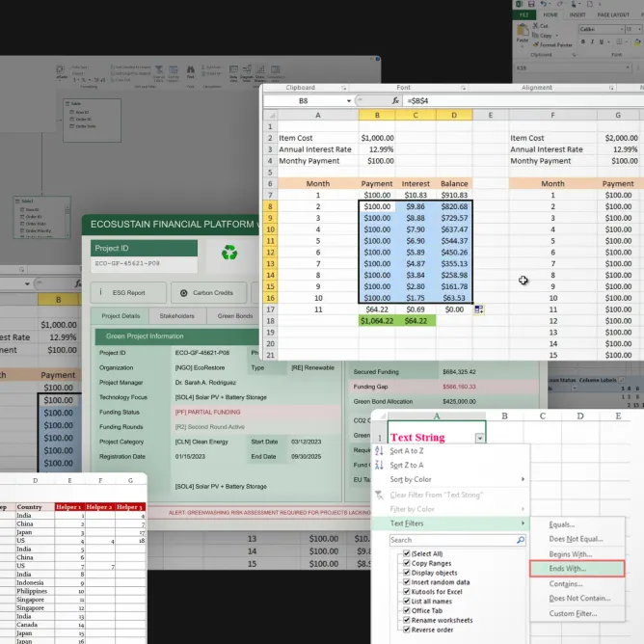This screenshot has height=644, width=644.
Task: Click the fx insert function icon
Action: [x=395, y=101]
